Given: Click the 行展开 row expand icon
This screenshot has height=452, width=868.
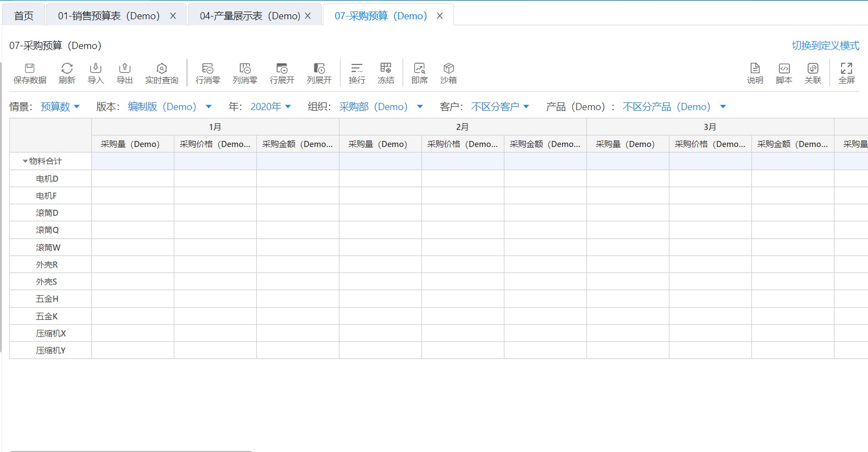Looking at the screenshot, I should (282, 68).
